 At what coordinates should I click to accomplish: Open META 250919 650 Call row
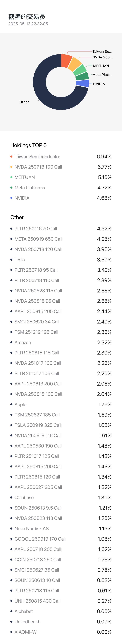(61, 239)
